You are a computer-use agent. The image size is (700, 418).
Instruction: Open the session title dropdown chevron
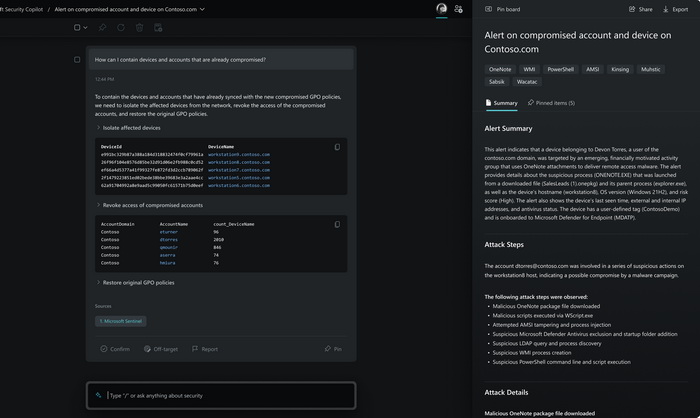coord(203,9)
